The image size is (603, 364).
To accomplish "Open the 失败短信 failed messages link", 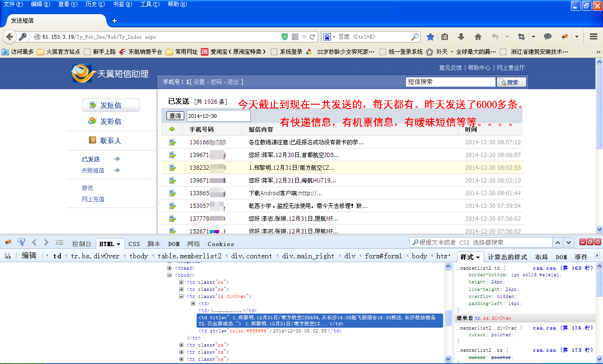I will click(93, 170).
